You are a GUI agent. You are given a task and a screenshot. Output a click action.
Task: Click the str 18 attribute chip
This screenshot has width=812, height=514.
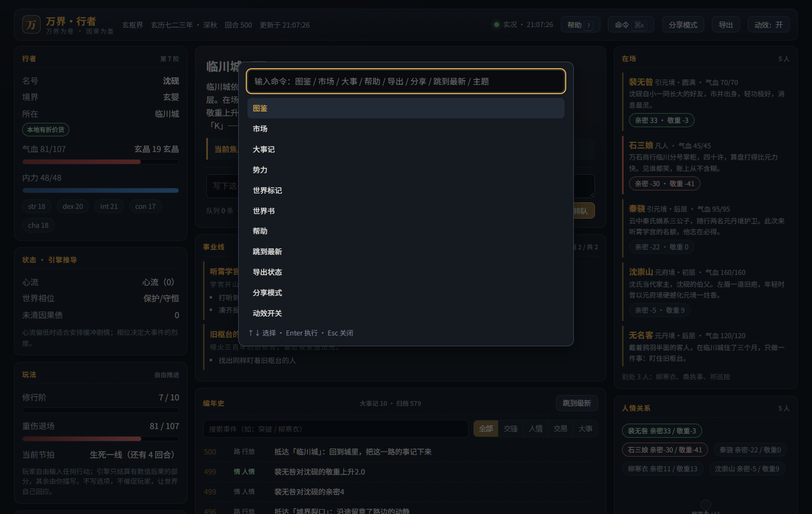point(37,206)
